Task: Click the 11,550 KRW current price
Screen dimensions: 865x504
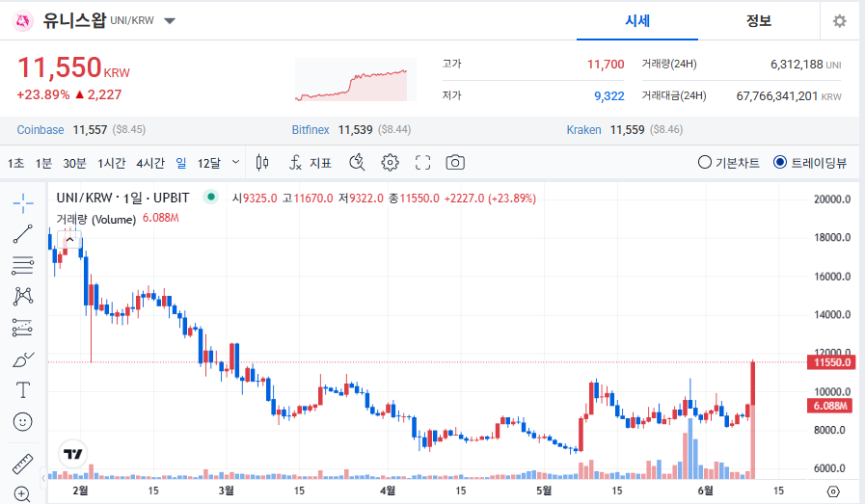Action: pyautogui.click(x=73, y=67)
